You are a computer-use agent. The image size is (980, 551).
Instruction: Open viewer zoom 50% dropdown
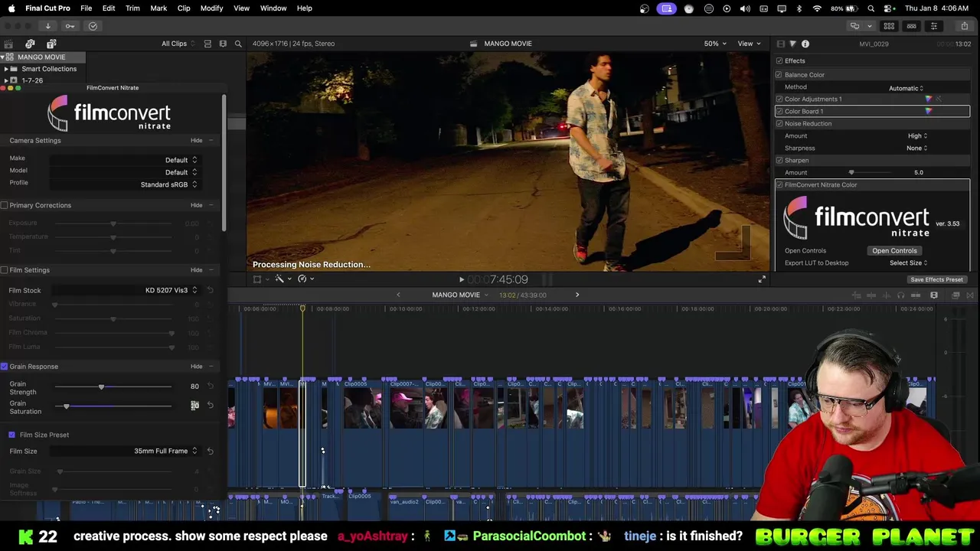[x=715, y=44]
